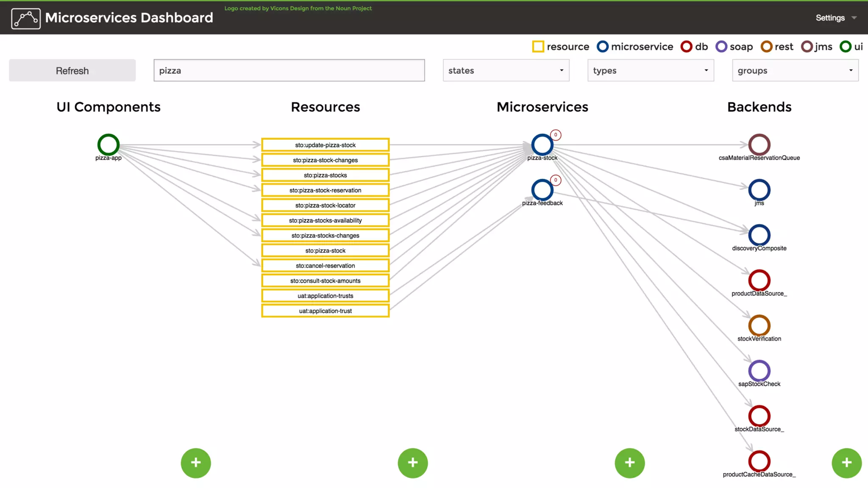This screenshot has height=488, width=868.
Task: Open the types dropdown
Action: 650,70
